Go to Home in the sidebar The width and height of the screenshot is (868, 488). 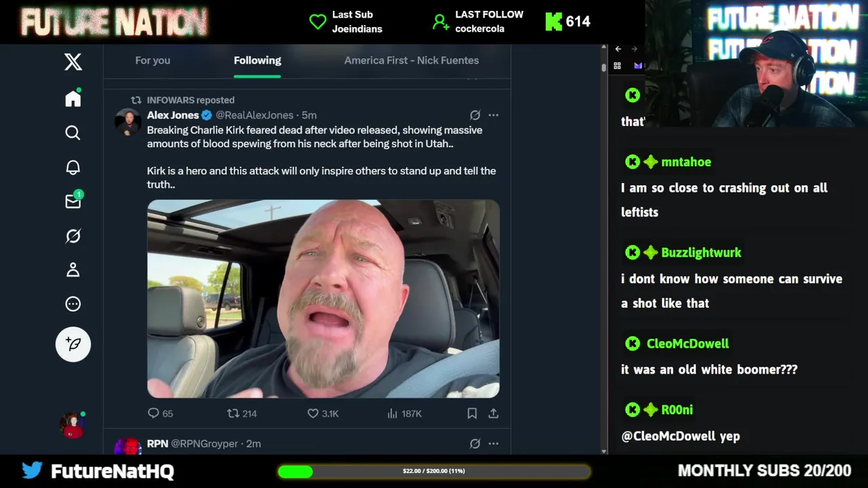click(x=73, y=98)
